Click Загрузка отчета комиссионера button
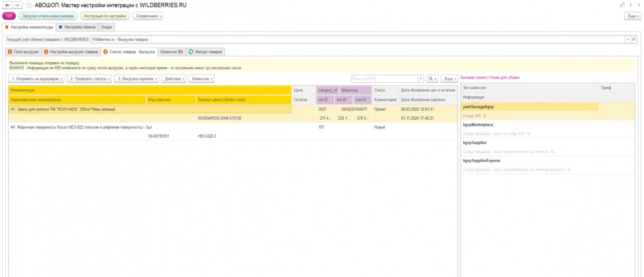This screenshot has height=277, width=644. tap(48, 16)
